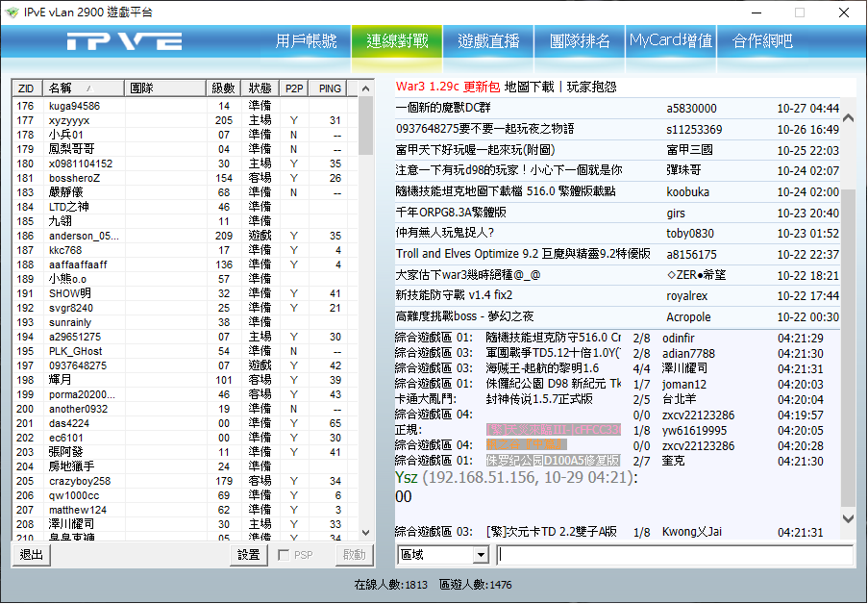Click scroll-down arrow of the player list
The image size is (868, 604).
[x=365, y=532]
